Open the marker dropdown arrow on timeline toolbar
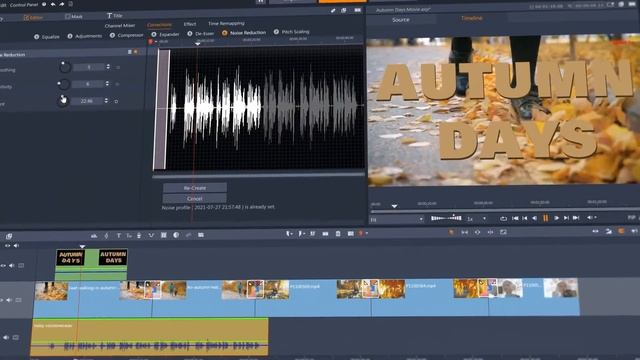The width and height of the screenshot is (640, 360). (366, 233)
